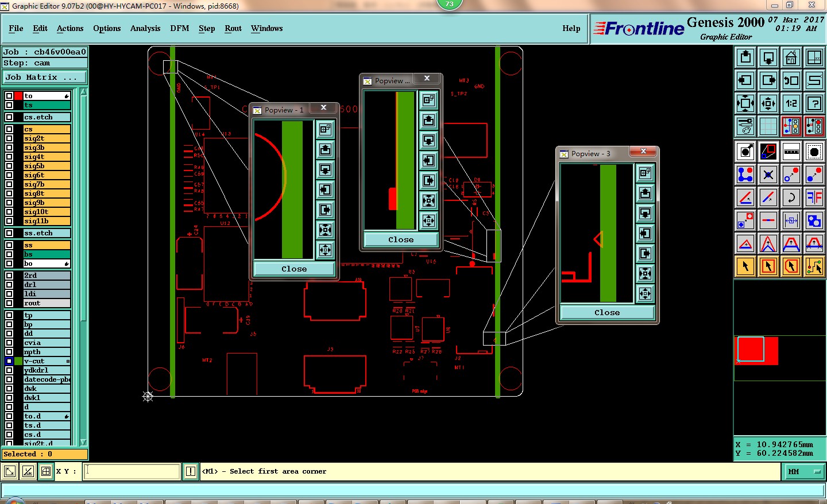Open the MM units dropdown
The height and width of the screenshot is (504, 827).
tap(804, 472)
